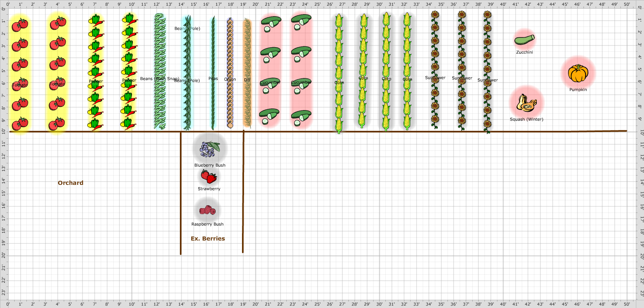This screenshot has height=308, width=644.
Task: Select the Ex. Berries text label
Action: (207, 239)
